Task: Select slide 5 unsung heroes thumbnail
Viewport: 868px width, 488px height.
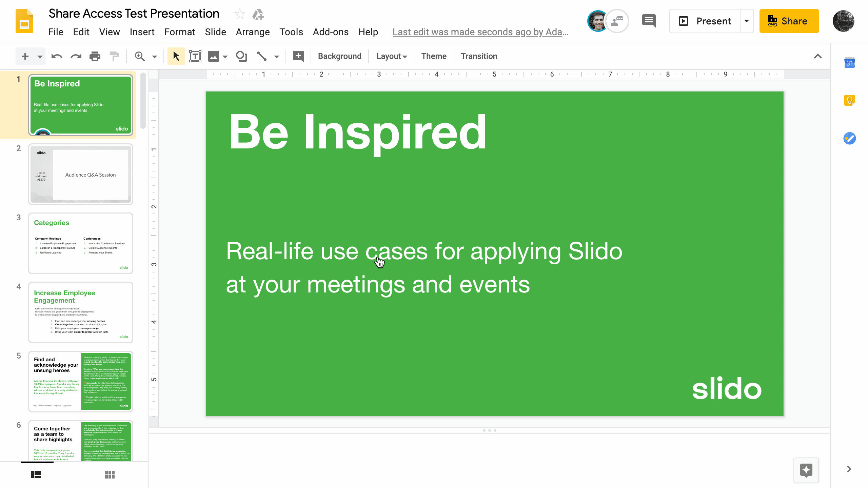Action: (81, 382)
